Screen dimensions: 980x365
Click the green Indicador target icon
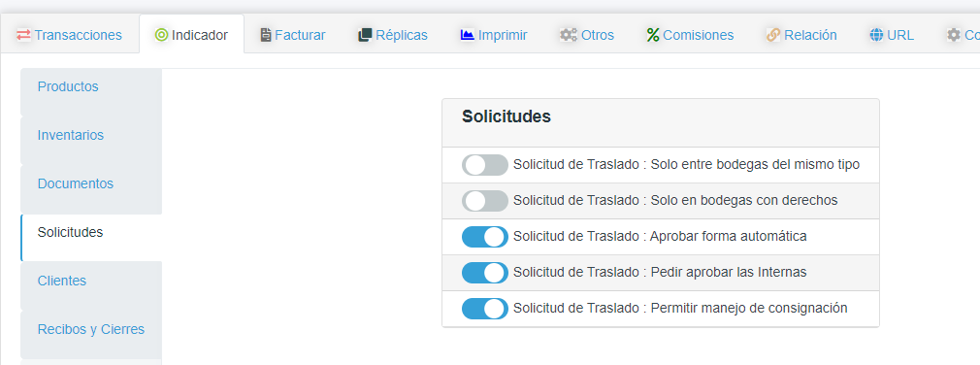click(161, 35)
